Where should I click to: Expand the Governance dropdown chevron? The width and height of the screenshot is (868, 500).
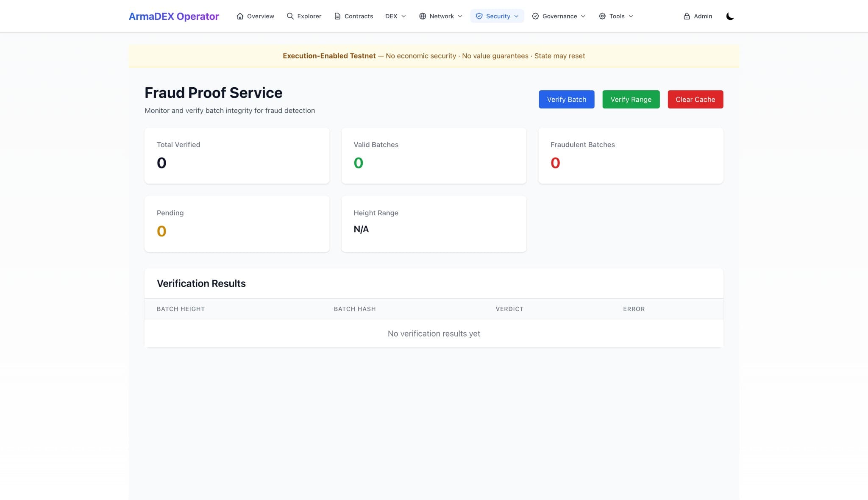pos(584,16)
